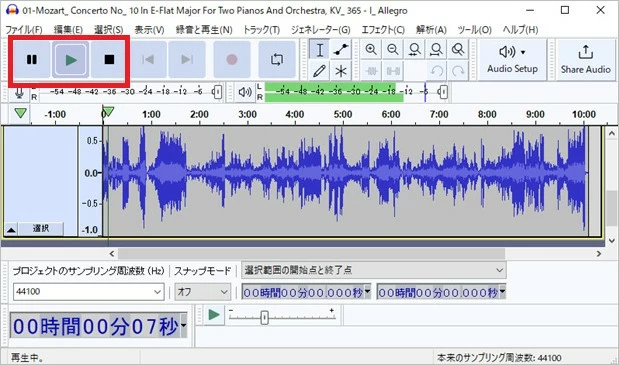Click the Undo arrow icon
Viewport: 619px width, 365px height.
pyautogui.click(x=436, y=71)
